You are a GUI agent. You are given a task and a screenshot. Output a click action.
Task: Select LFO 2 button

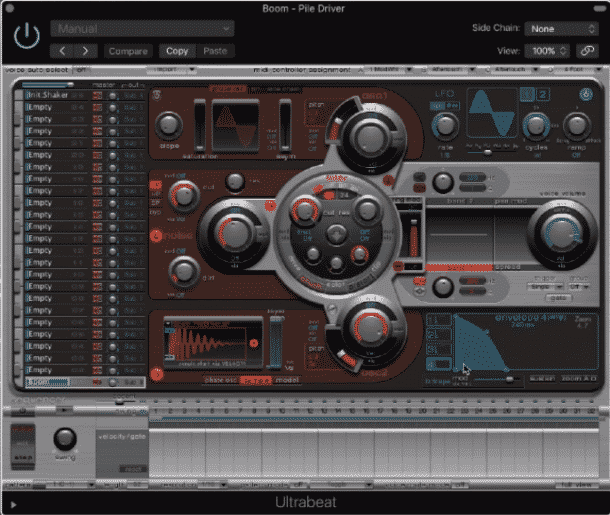tap(543, 94)
